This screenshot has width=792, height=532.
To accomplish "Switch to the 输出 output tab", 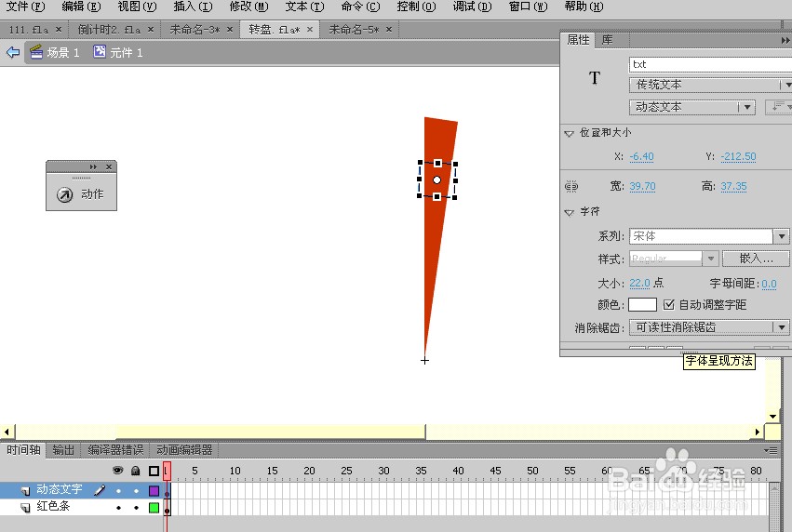I will [x=63, y=450].
